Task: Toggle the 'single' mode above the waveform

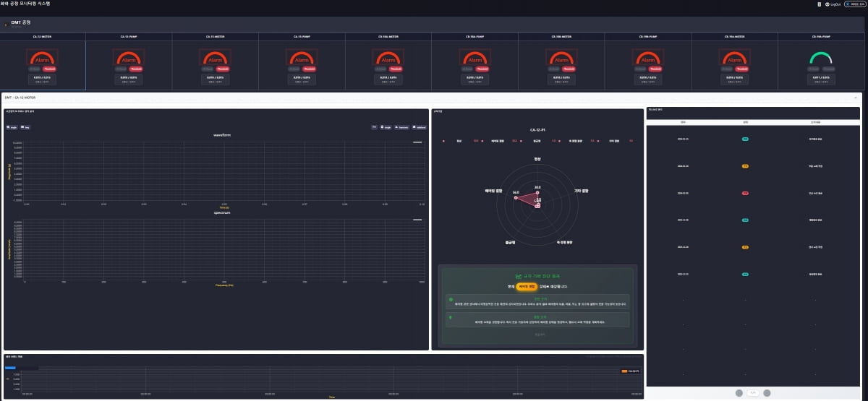Action: 11,127
